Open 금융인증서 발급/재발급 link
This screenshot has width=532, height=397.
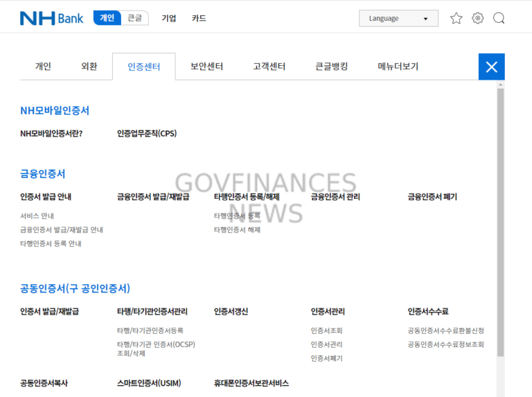tap(153, 197)
